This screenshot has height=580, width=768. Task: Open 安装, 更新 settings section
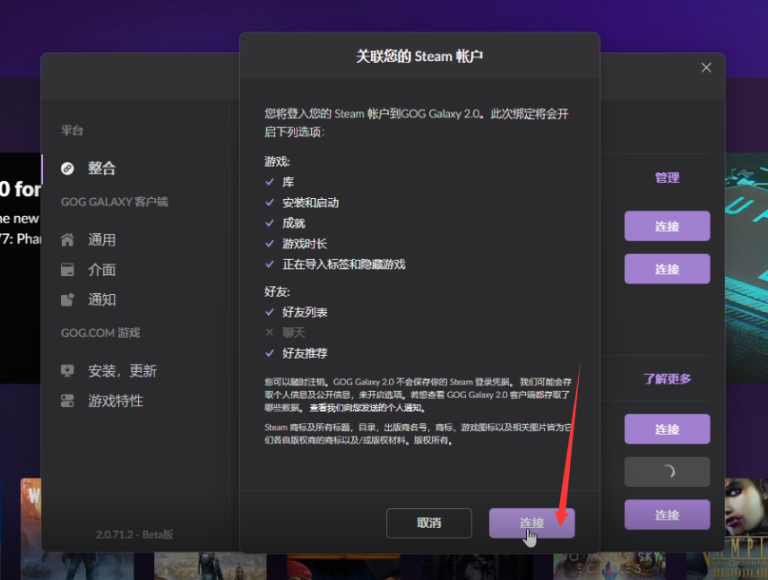click(x=122, y=371)
